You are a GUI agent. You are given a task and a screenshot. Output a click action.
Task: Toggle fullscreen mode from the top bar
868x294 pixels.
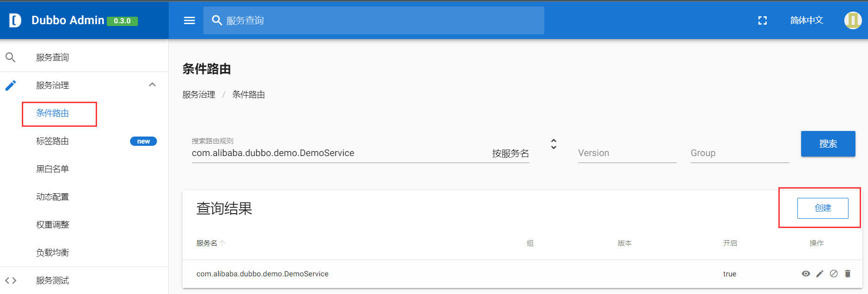(762, 20)
